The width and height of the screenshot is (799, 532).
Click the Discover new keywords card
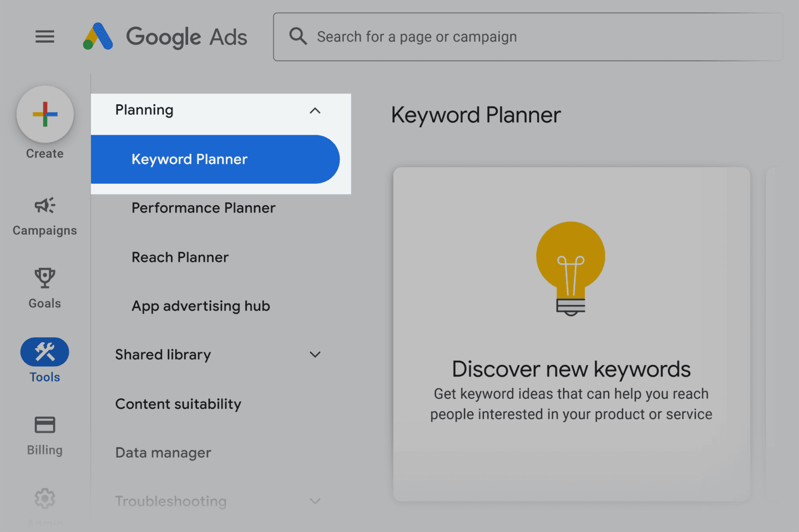pyautogui.click(x=571, y=333)
